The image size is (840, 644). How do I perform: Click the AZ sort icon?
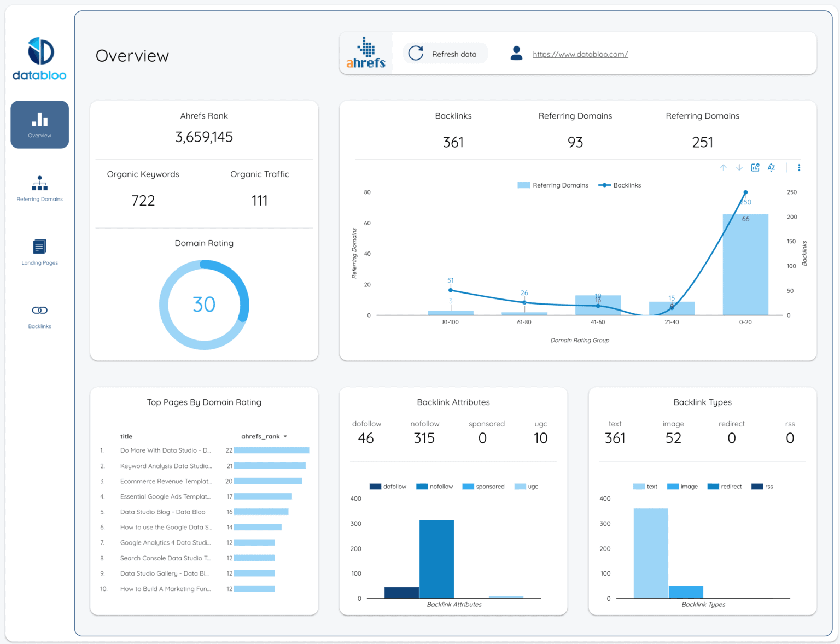(771, 168)
